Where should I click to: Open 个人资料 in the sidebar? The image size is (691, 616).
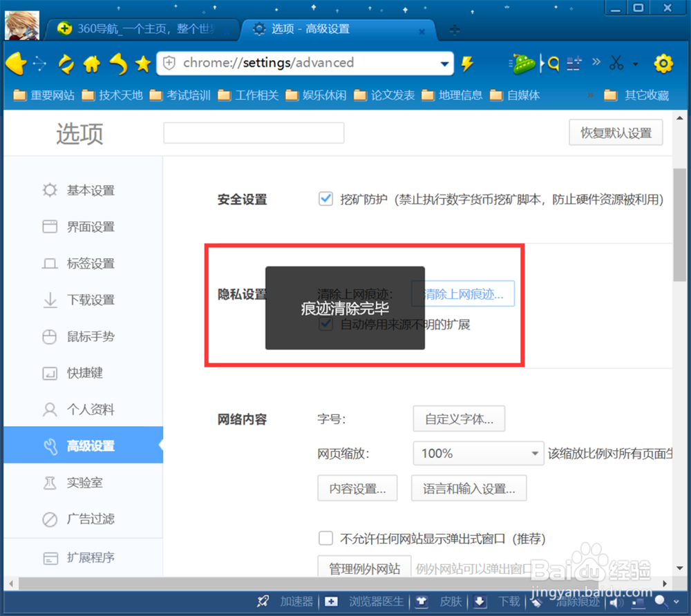tap(84, 410)
